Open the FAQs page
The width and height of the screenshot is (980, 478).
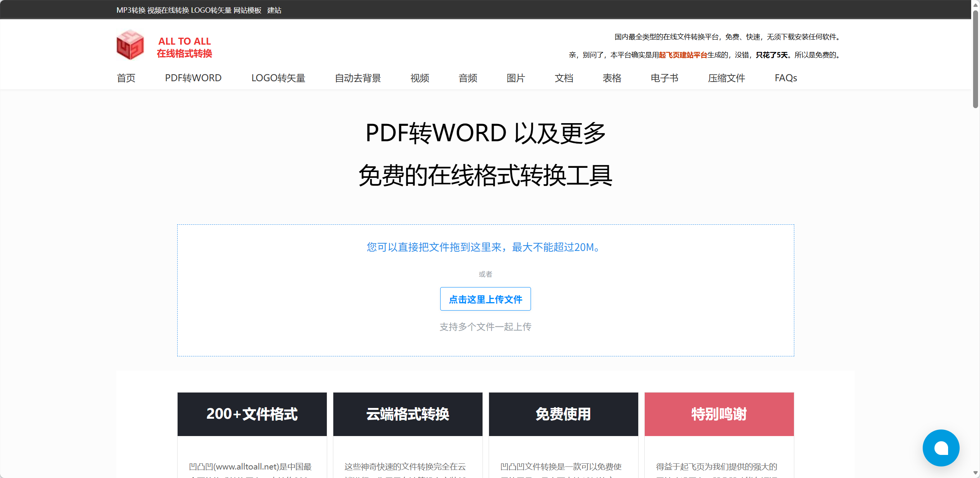pos(786,78)
